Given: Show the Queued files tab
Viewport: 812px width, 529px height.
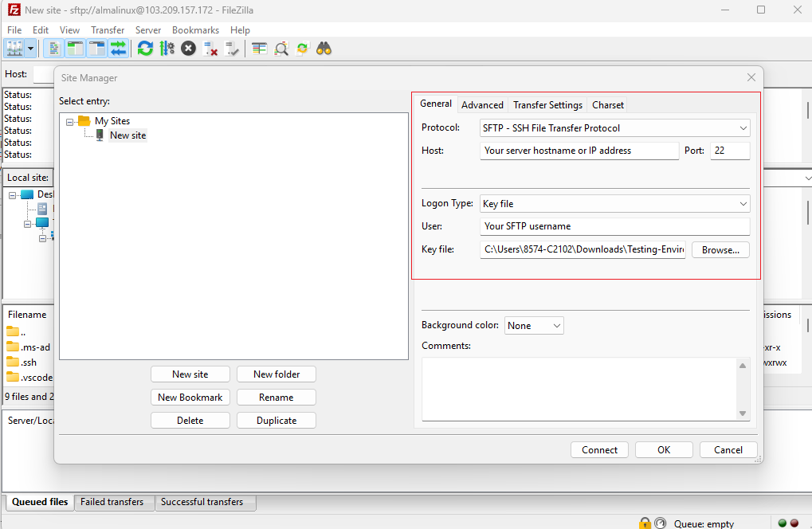Looking at the screenshot, I should 40,502.
